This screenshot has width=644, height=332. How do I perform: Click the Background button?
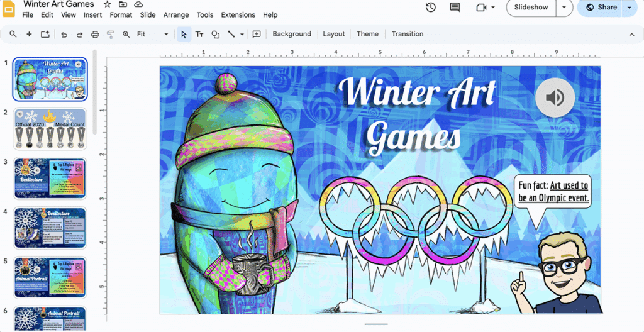[292, 34]
